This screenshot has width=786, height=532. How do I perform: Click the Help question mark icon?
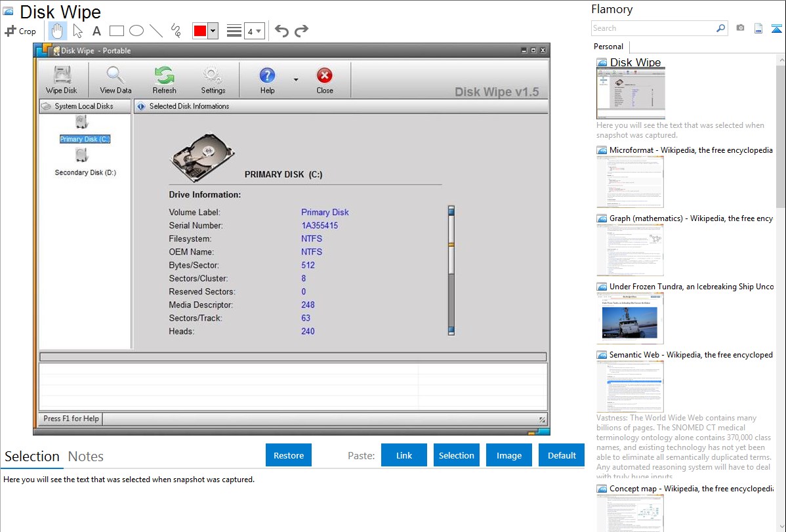click(267, 75)
